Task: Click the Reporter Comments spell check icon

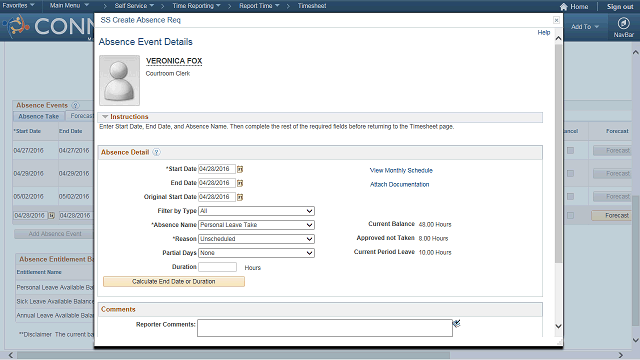Action: pos(456,324)
